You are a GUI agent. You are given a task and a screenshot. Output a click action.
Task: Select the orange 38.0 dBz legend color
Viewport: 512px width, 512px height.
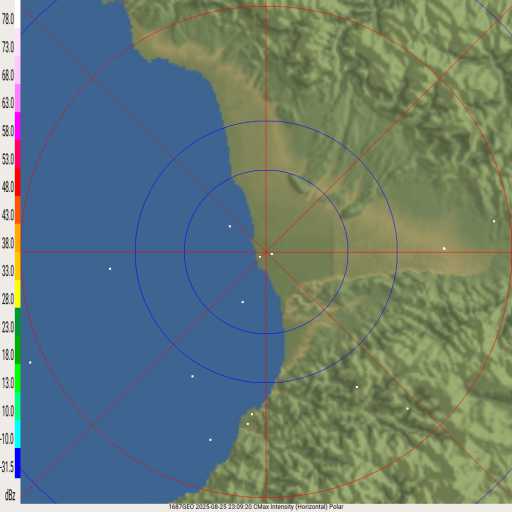18,238
